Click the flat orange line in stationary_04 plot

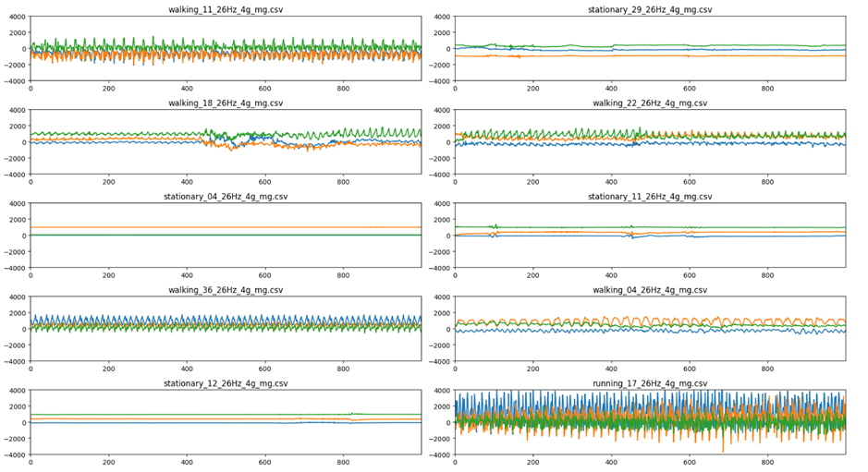pos(226,227)
